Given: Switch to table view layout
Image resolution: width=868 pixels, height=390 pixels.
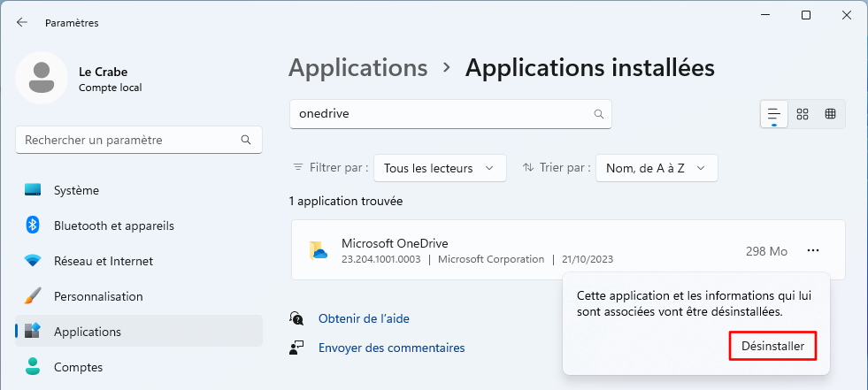Looking at the screenshot, I should tap(830, 114).
